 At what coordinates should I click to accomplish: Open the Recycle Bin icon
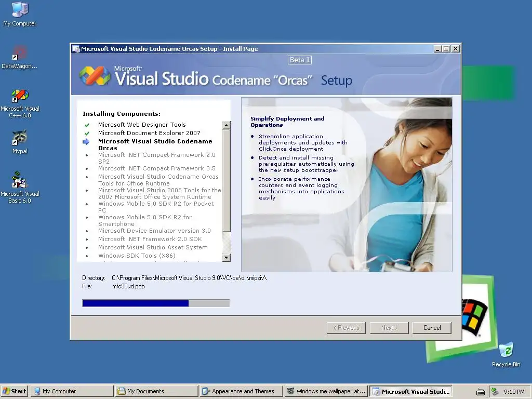tap(506, 354)
